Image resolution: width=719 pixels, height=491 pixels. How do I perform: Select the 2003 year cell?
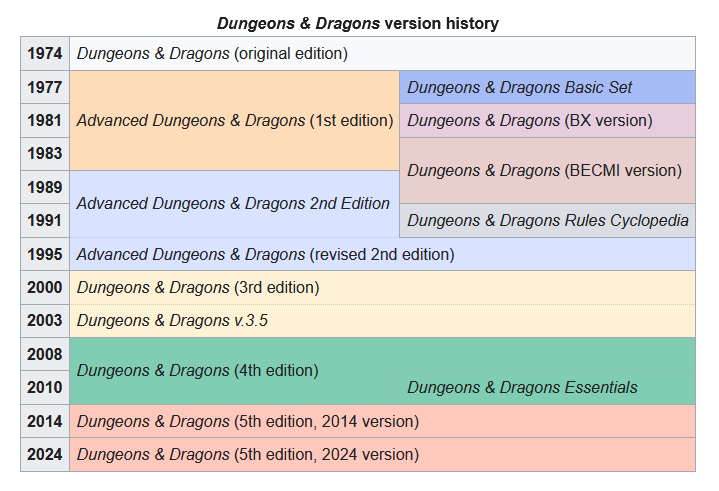click(45, 320)
